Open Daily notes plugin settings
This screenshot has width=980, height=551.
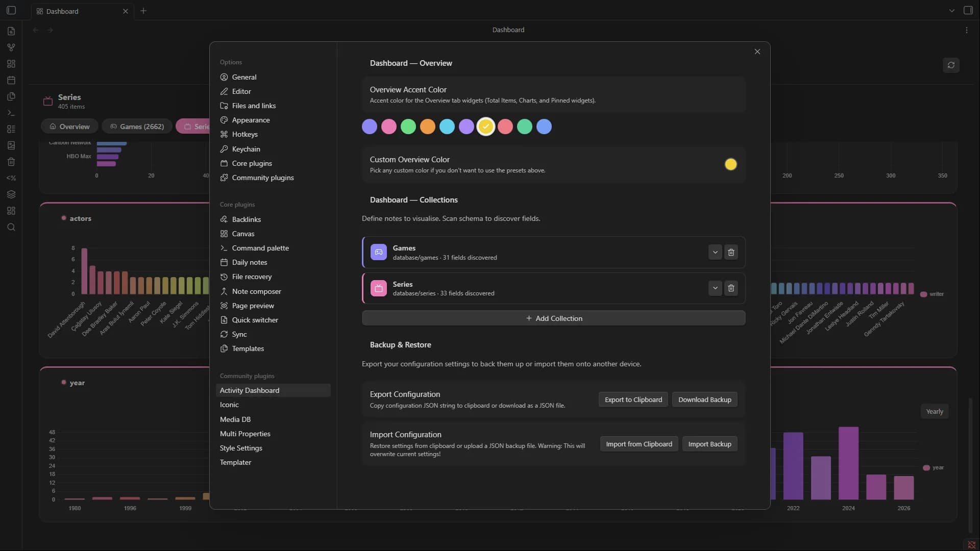[x=273, y=262]
